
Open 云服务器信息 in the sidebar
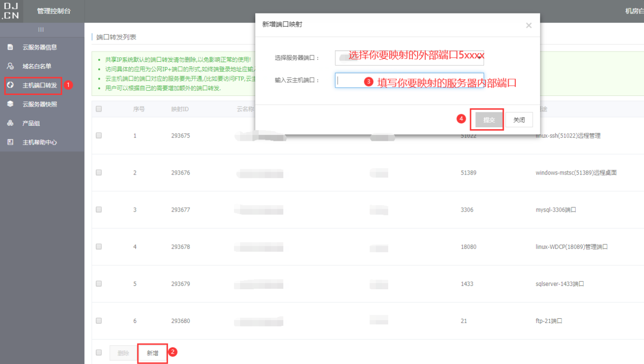[x=39, y=47]
